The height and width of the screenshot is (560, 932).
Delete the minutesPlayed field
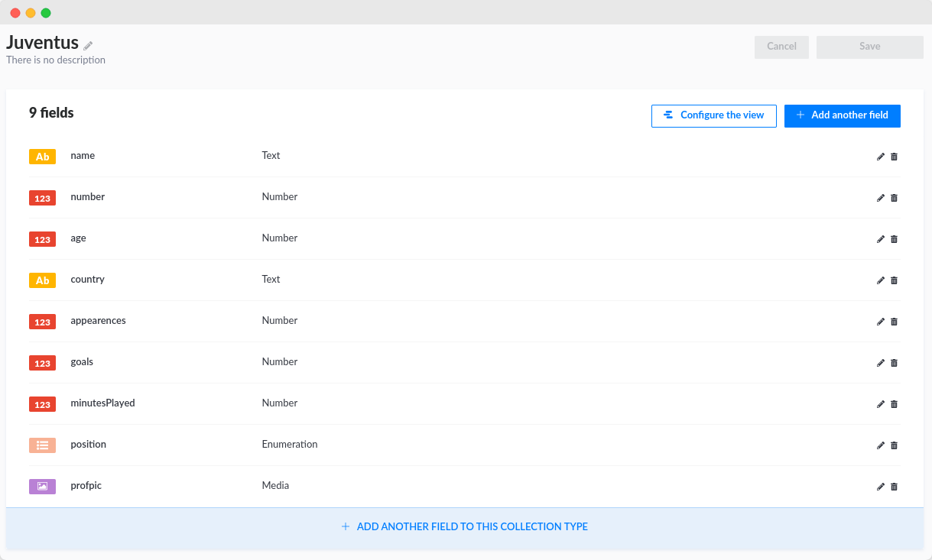pos(895,404)
